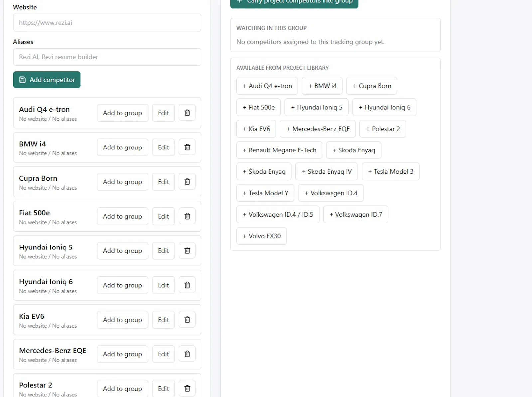The image size is (532, 397).
Task: Add Mercedes-Benz EQE to group
Action: click(122, 354)
